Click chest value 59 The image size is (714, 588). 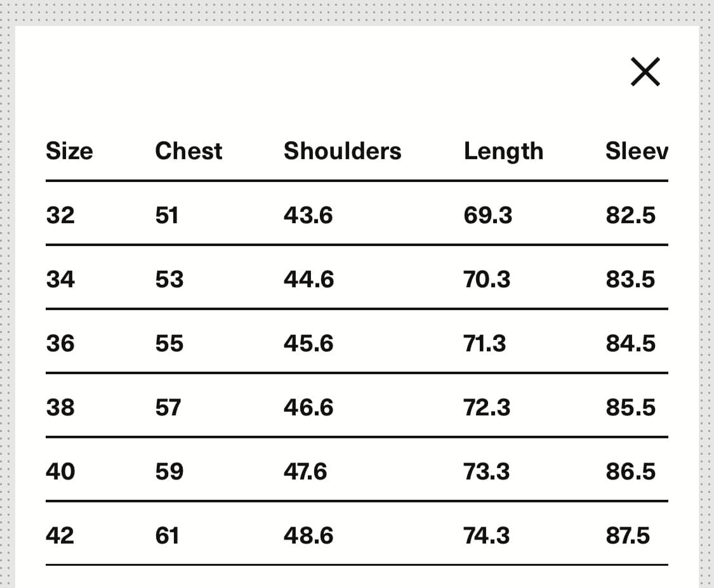[169, 471]
